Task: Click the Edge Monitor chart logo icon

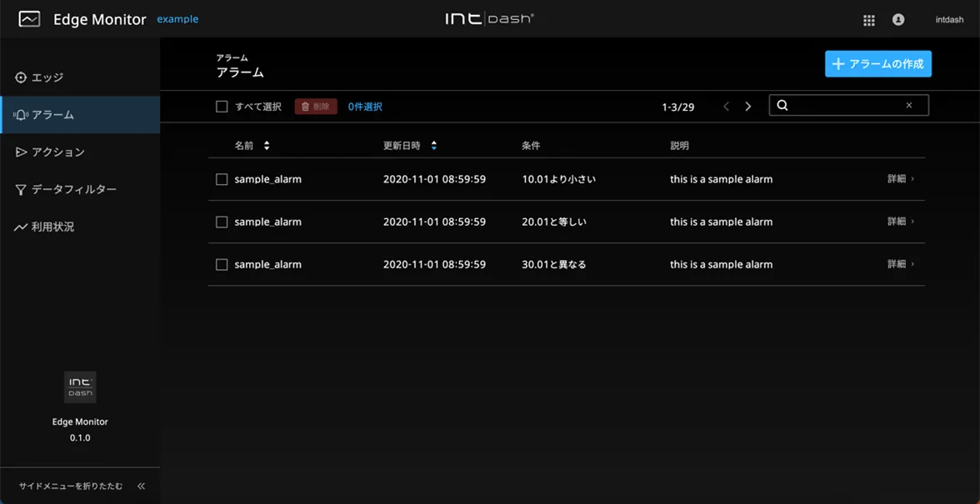Action: pyautogui.click(x=29, y=18)
